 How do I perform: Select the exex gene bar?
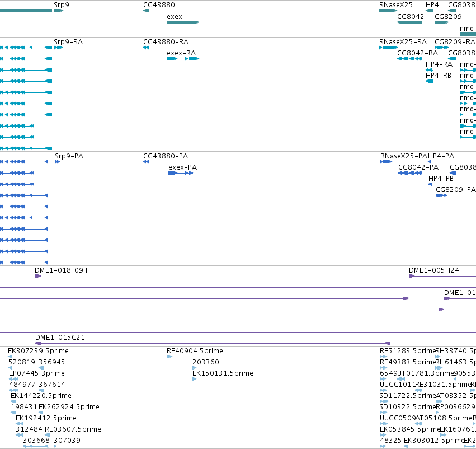[x=183, y=22]
